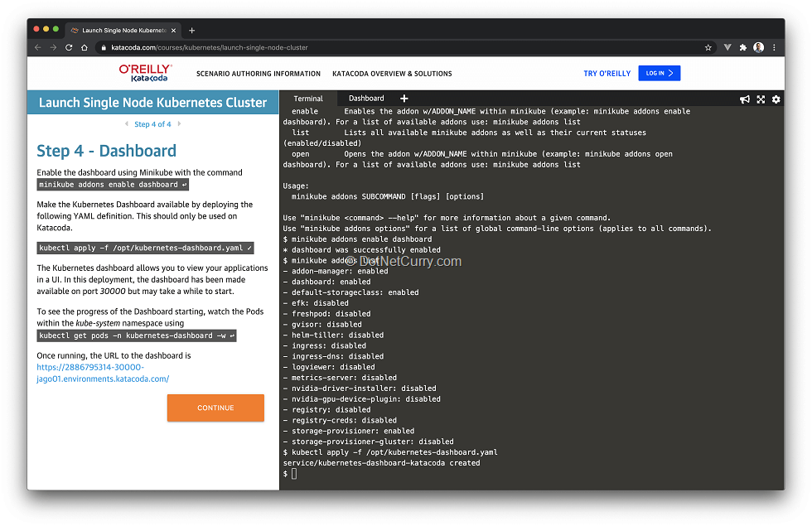Reload the page in the browser

click(69, 48)
